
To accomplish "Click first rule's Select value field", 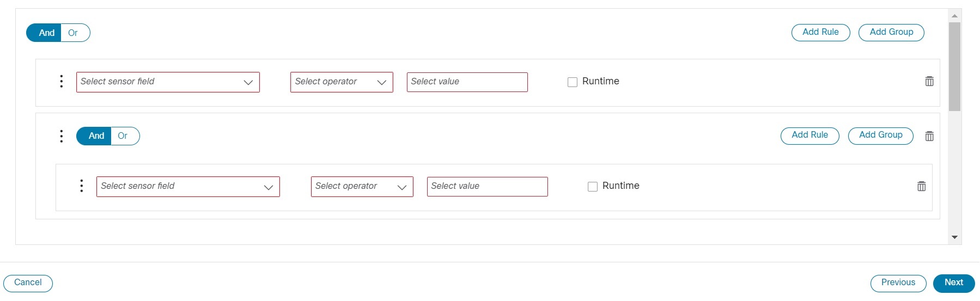I will tap(467, 82).
